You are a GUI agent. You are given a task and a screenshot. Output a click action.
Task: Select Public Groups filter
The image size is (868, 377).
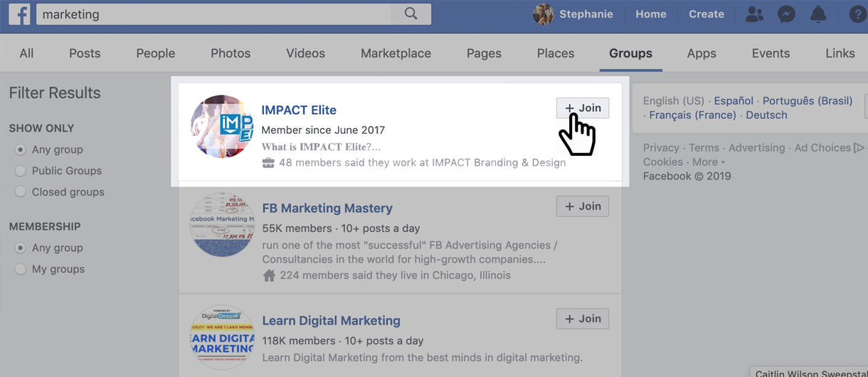(21, 171)
